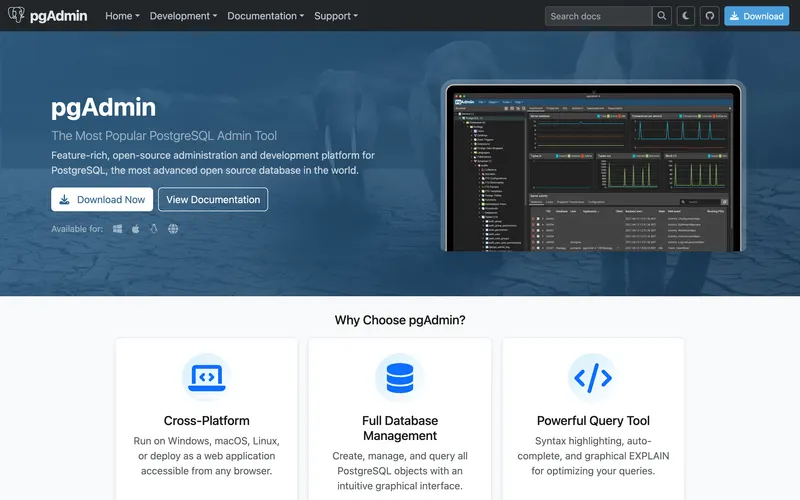
Task: Click the Full Database Management heading
Action: (400, 428)
